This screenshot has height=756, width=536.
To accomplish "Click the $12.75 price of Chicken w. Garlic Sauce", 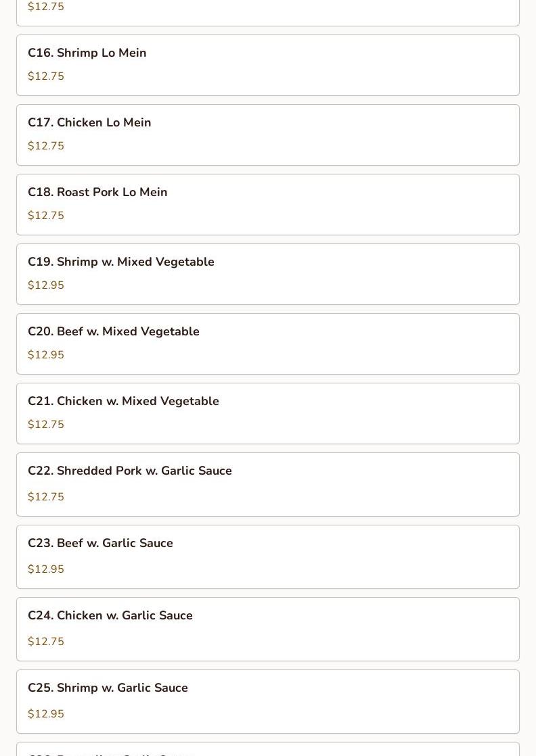I will [x=46, y=641].
